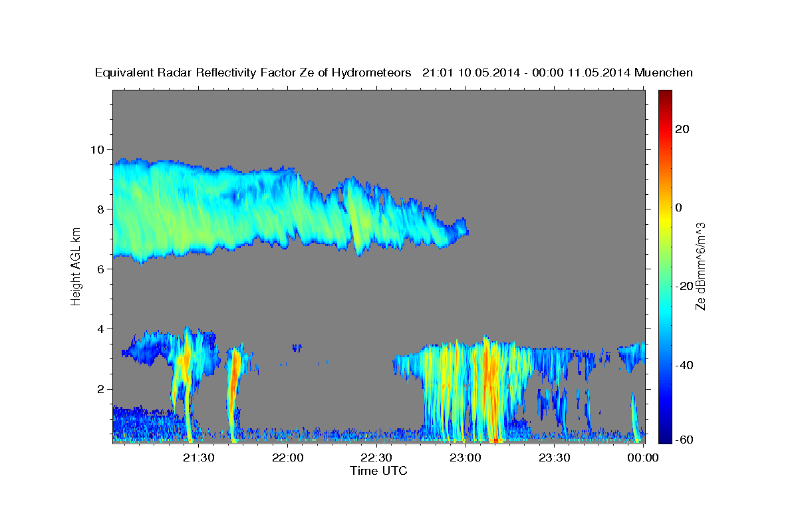Click the height tick label '8'
Image resolution: width=798 pixels, height=532 pixels.
[100, 209]
